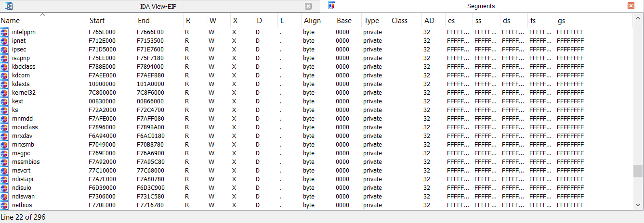Click the IDA View-EIP tab icon
Image resolution: width=644 pixels, height=223 pixels.
(x=9, y=6)
